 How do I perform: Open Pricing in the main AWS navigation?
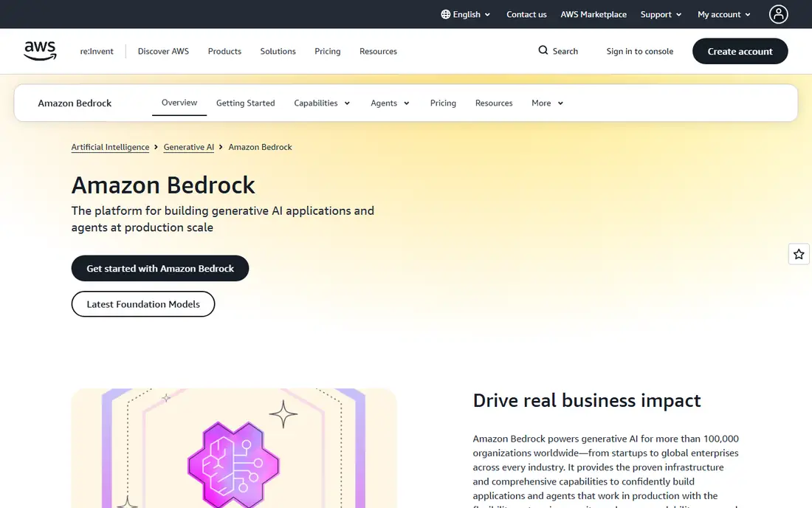(x=328, y=51)
